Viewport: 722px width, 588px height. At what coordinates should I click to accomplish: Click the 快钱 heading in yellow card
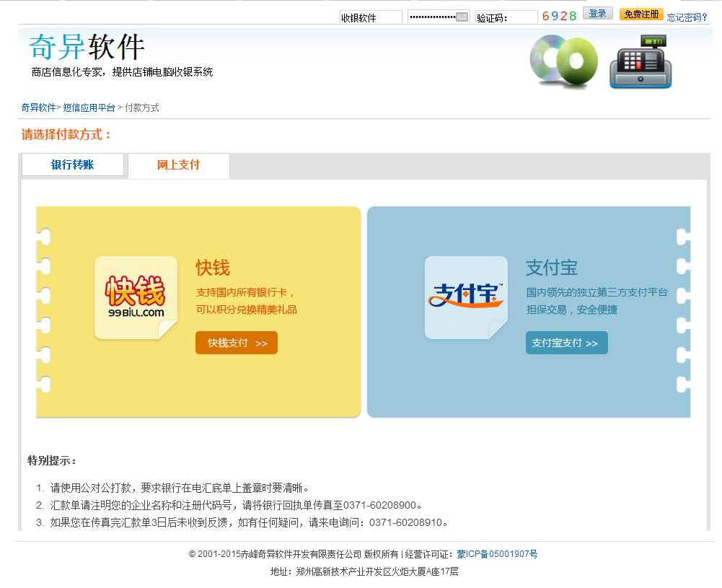pyautogui.click(x=213, y=268)
